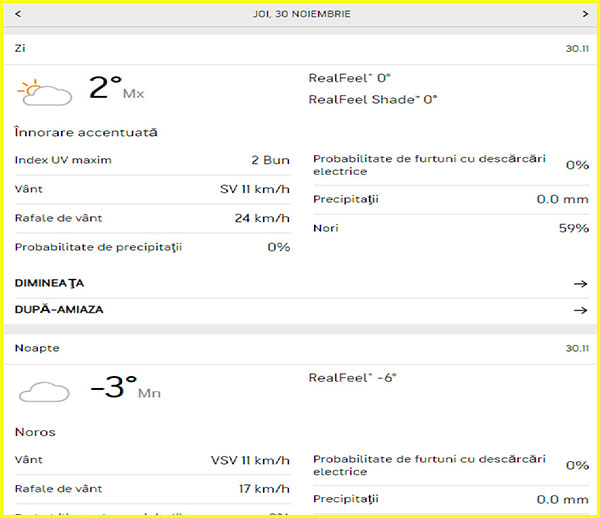Click night wind value VSV 11 km/h
This screenshot has width=600, height=518.
coord(250,460)
